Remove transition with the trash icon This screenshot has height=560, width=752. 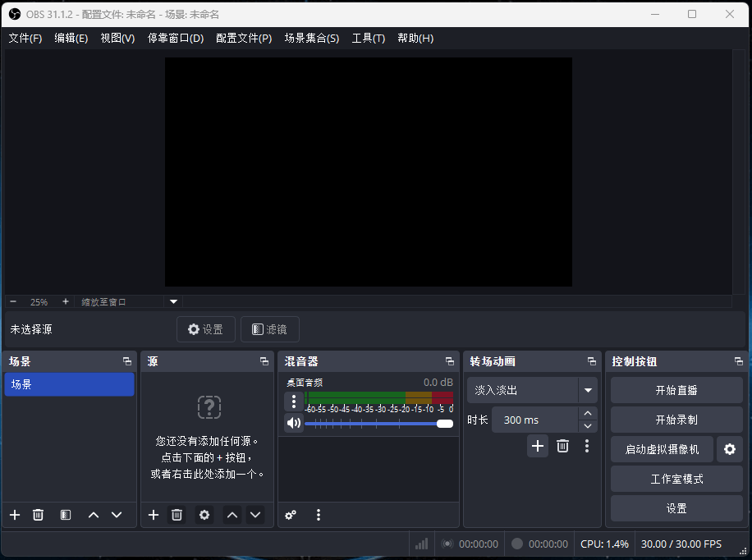pos(562,446)
